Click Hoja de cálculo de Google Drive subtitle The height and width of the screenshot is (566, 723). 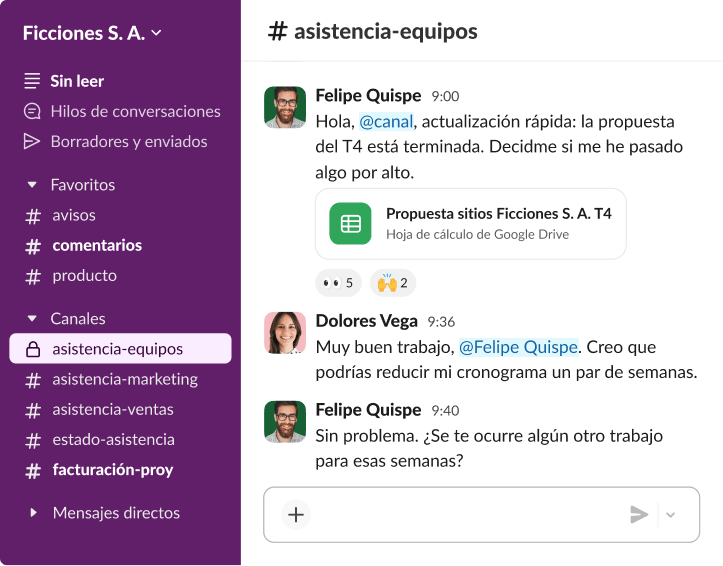477,235
